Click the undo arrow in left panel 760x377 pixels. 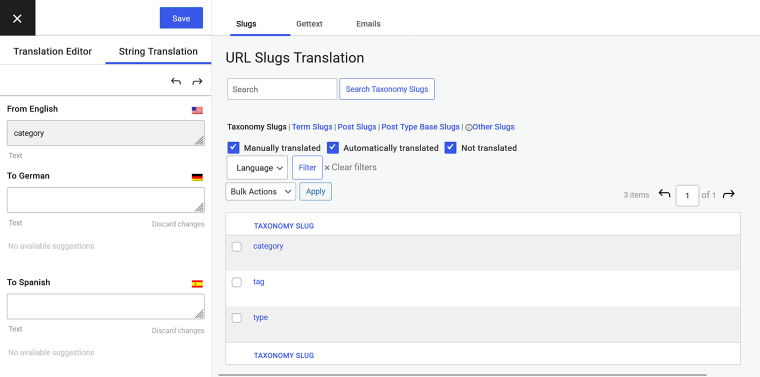[176, 81]
